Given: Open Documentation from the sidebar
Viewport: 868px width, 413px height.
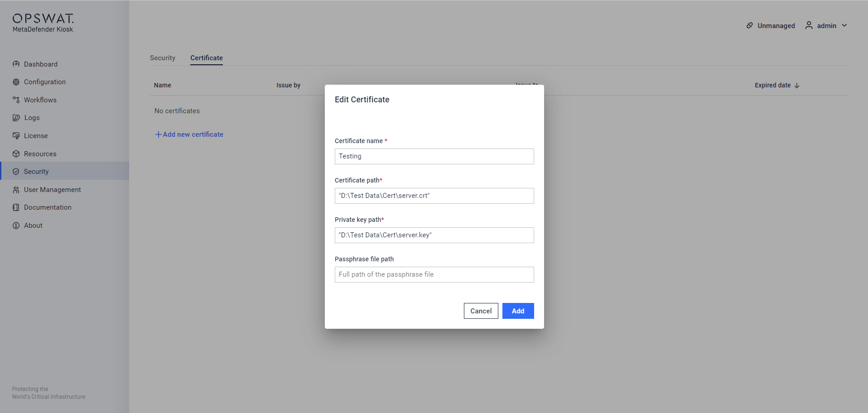Looking at the screenshot, I should click(x=64, y=207).
